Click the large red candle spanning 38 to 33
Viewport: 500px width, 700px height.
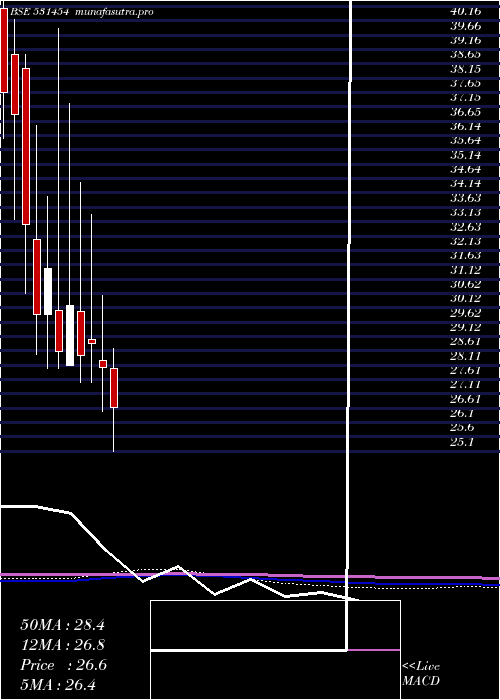26,146
